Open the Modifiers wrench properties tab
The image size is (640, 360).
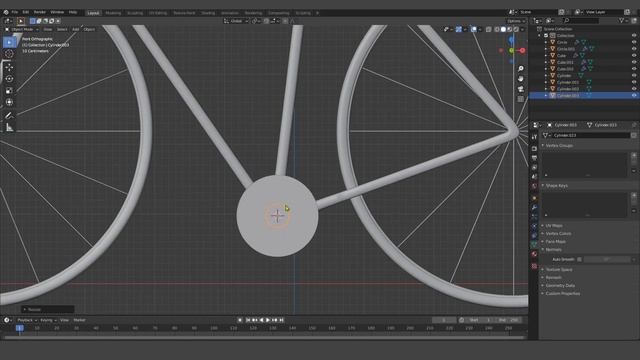pos(534,208)
